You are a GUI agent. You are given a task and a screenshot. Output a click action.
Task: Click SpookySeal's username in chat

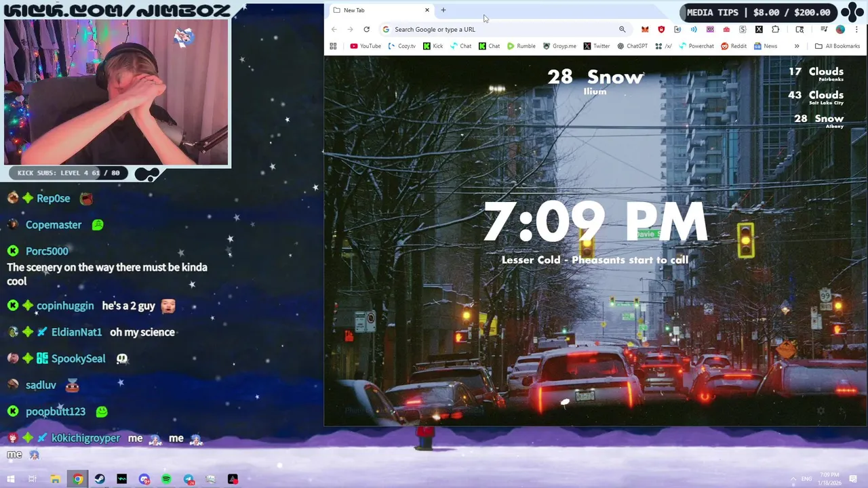78,359
